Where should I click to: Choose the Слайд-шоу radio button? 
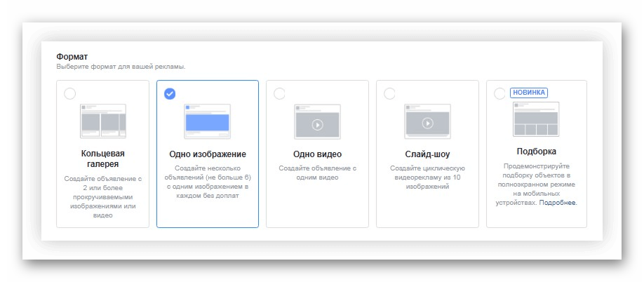[x=389, y=94]
